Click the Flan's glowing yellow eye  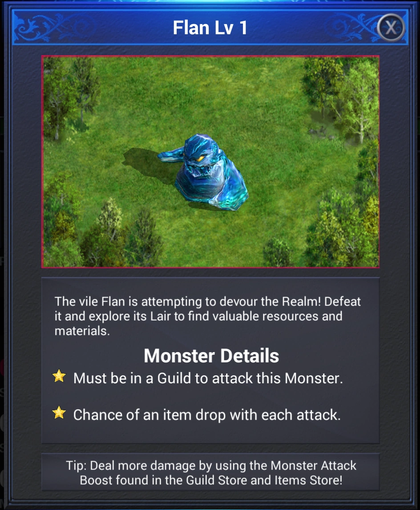pyautogui.click(x=200, y=158)
